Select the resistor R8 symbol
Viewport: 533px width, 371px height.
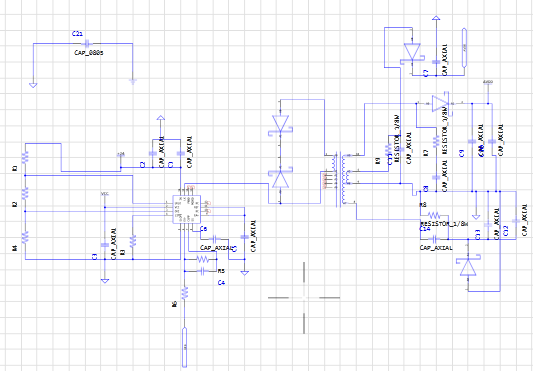pos(434,215)
